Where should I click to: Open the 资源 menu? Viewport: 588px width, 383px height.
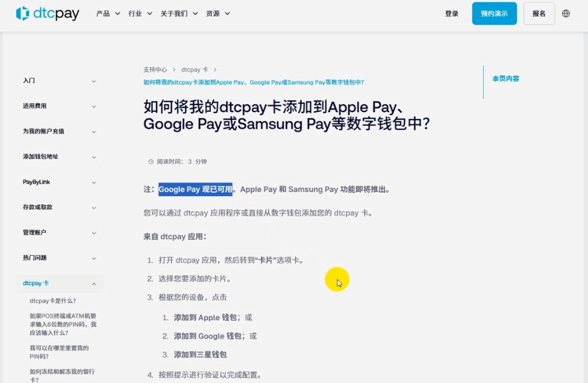click(x=218, y=13)
